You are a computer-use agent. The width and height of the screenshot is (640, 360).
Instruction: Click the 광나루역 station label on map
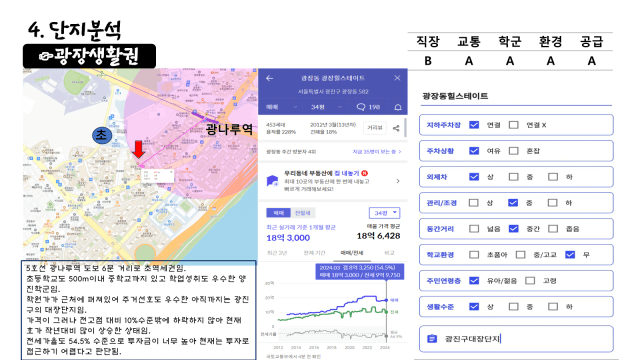[229, 129]
